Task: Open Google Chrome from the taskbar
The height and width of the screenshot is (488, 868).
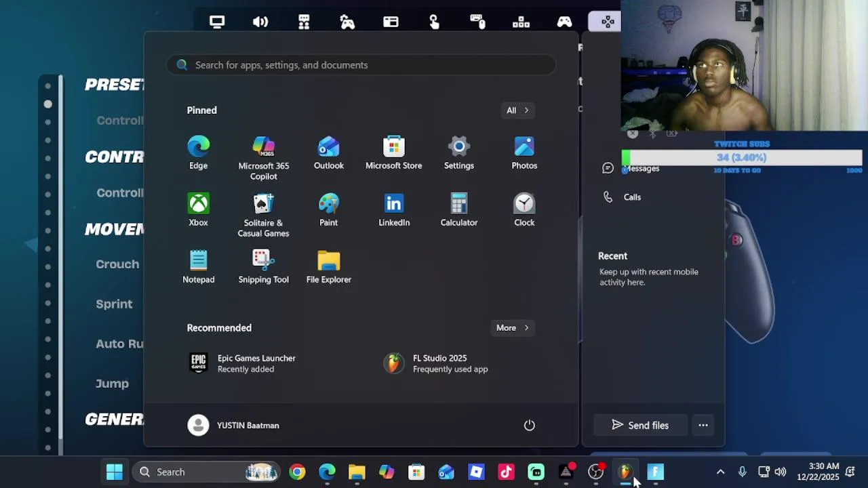Action: point(297,472)
